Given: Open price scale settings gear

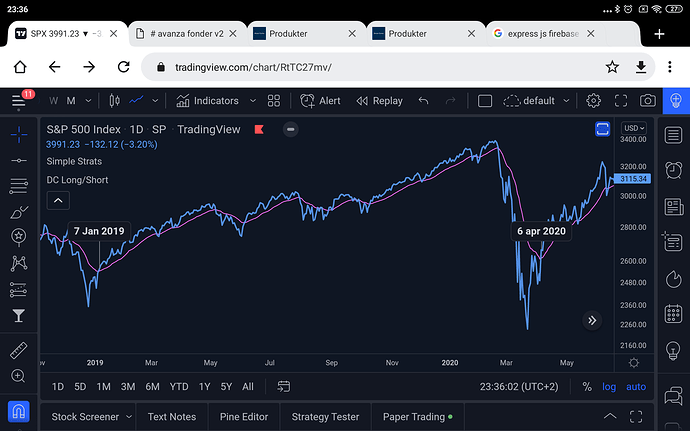Looking at the screenshot, I should tap(634, 363).
